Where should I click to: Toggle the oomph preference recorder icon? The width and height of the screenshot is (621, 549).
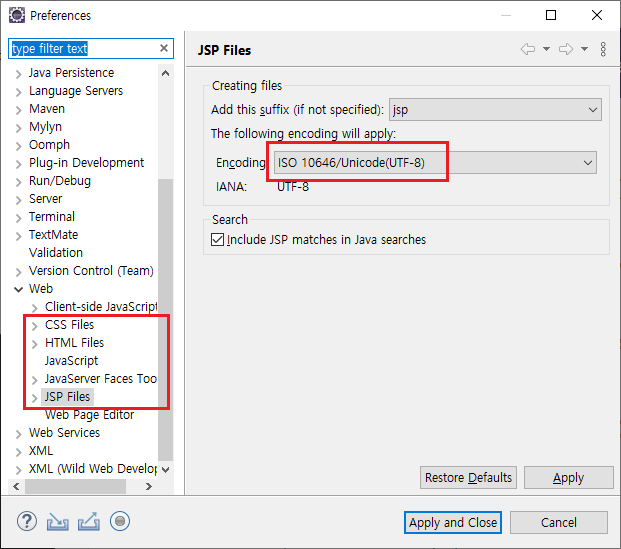[x=120, y=521]
